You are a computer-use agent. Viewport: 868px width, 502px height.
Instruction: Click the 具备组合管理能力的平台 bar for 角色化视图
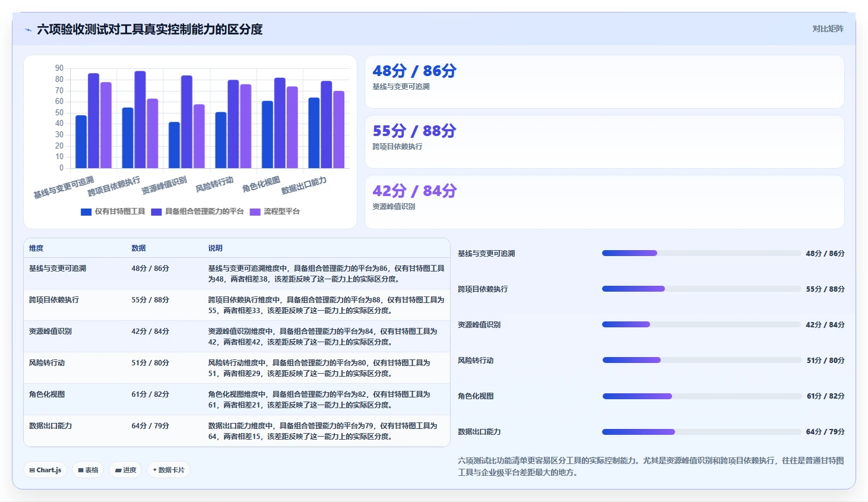pos(280,123)
